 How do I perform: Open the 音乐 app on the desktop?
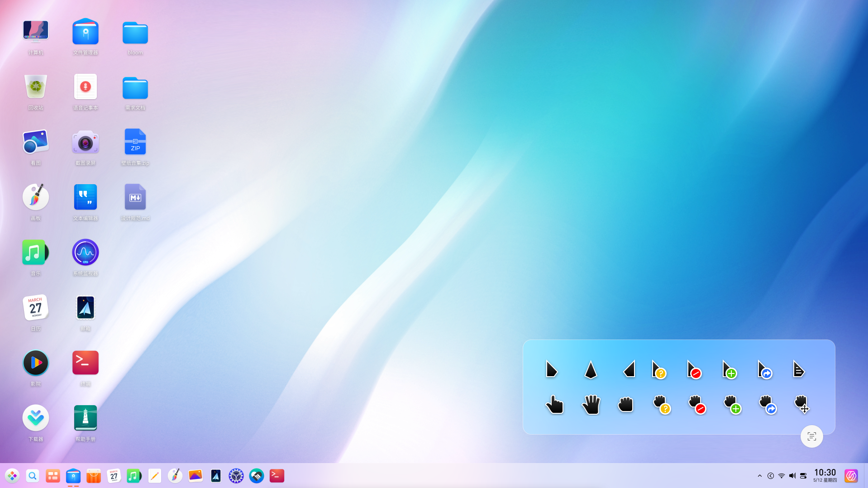click(36, 252)
